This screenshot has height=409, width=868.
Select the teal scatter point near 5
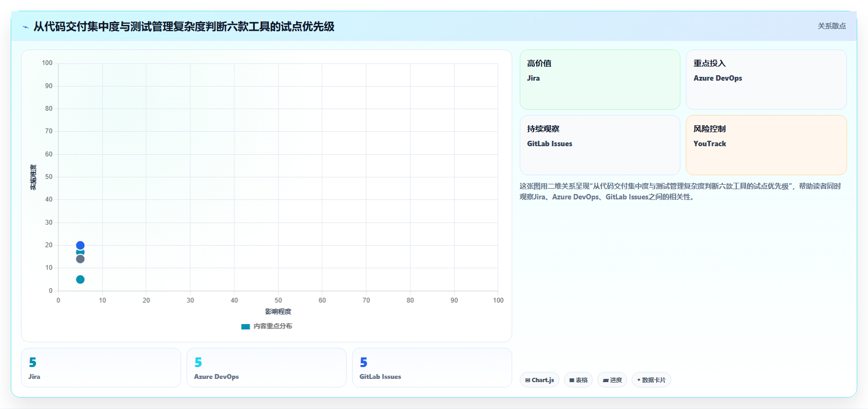(80, 279)
